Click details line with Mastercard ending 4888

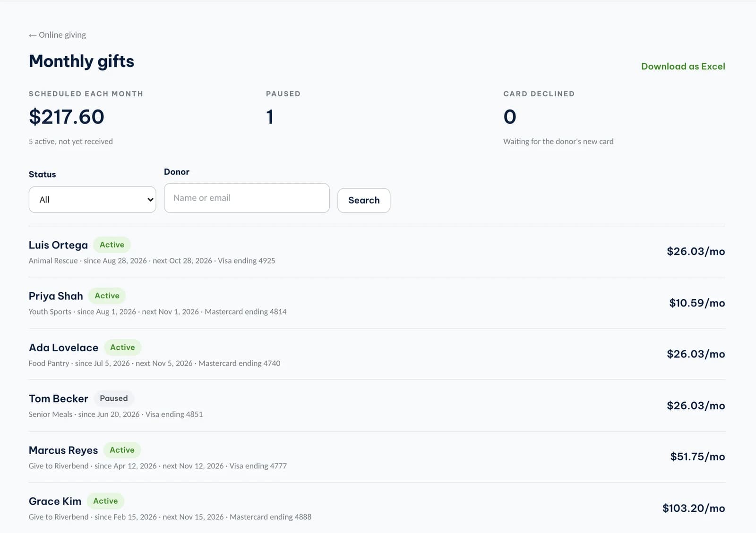[x=170, y=517]
